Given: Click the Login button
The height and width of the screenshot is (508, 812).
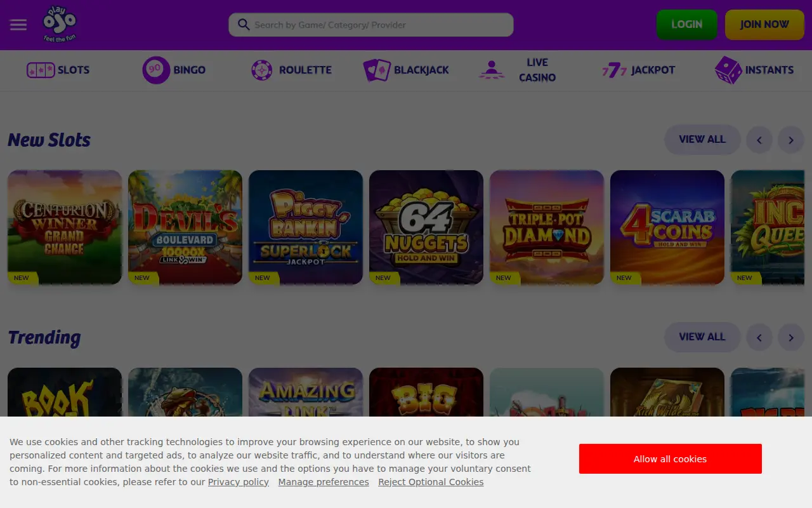Looking at the screenshot, I should pos(687,25).
